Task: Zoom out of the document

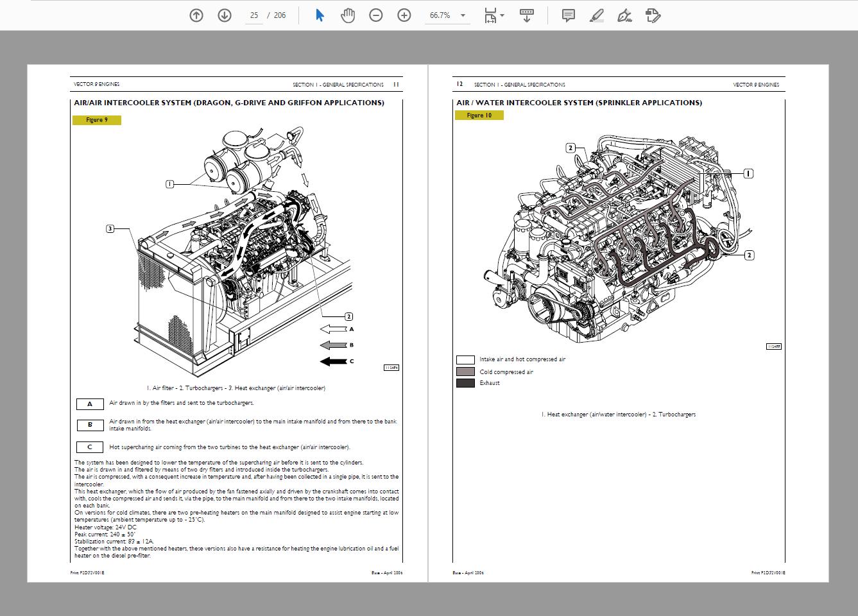Action: (376, 15)
